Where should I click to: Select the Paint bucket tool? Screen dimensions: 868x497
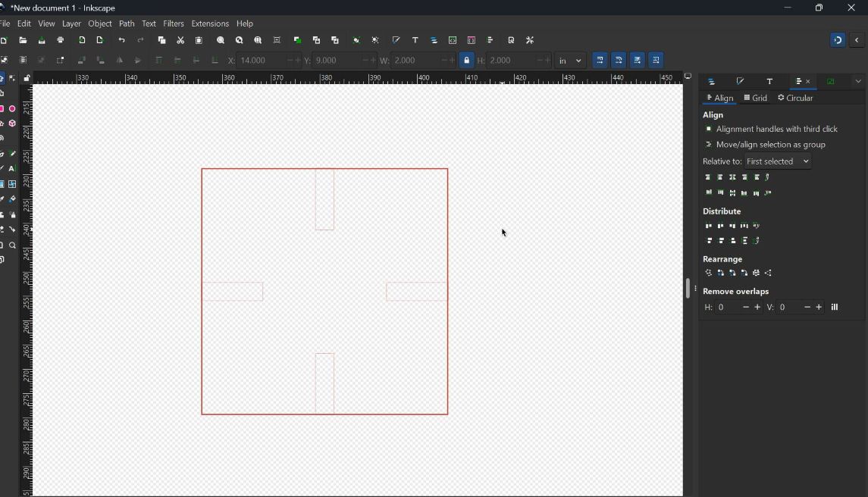12,199
